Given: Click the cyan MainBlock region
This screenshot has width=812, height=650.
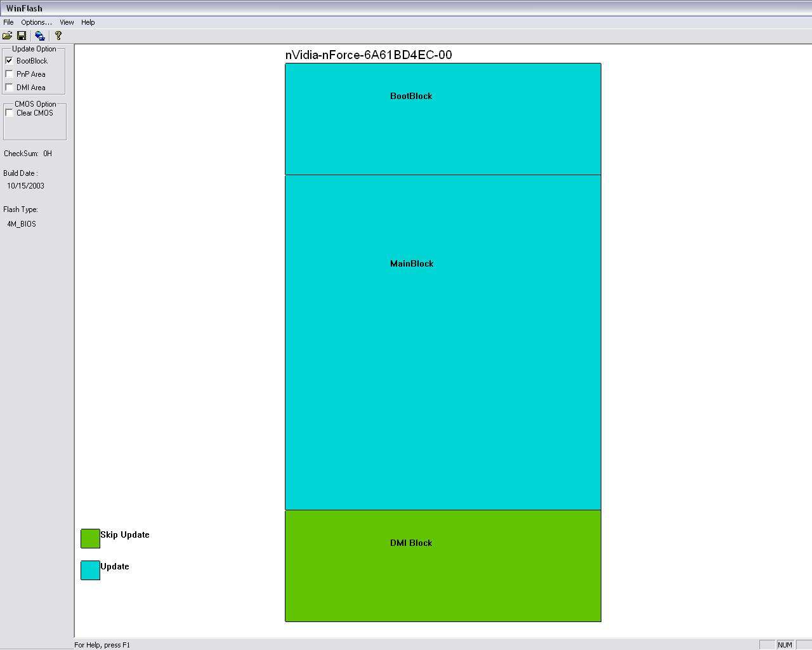Looking at the screenshot, I should (443, 342).
